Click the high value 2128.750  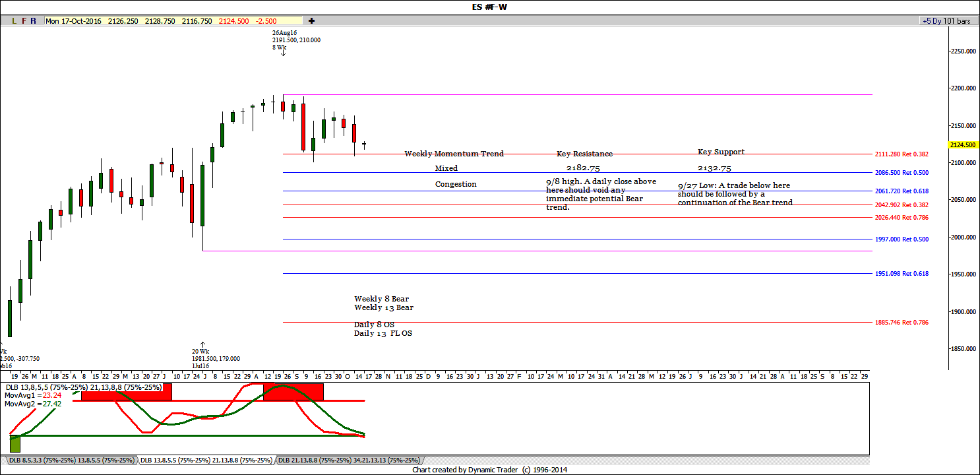coord(160,21)
